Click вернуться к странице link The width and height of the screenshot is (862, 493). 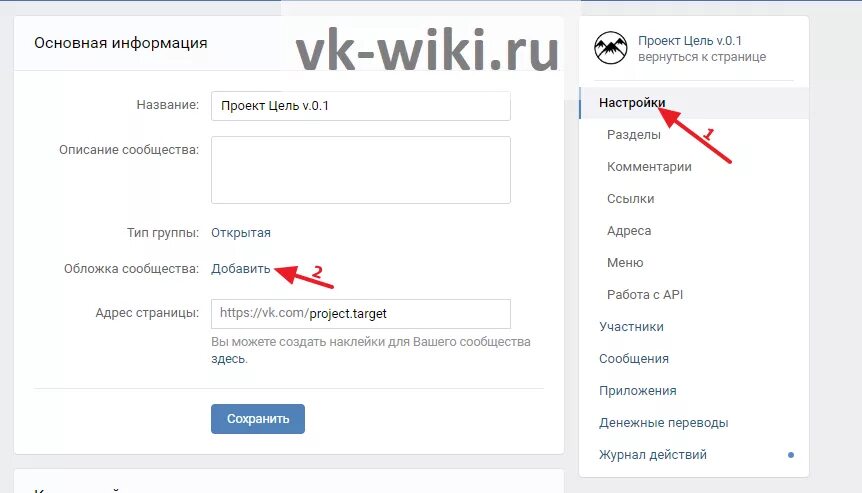702,57
